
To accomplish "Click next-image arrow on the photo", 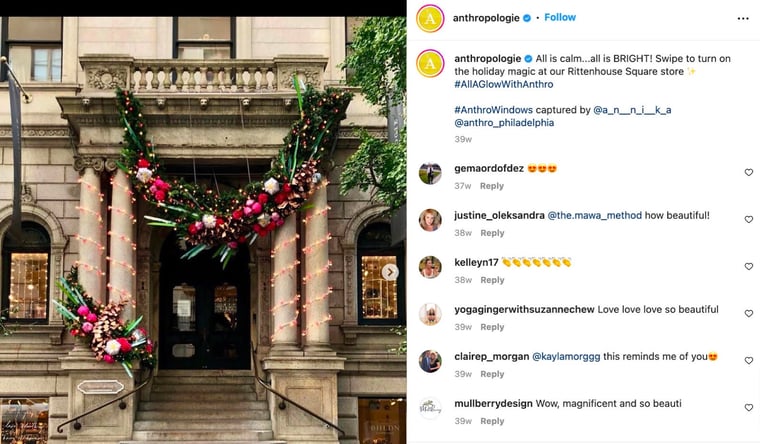I will click(x=390, y=272).
